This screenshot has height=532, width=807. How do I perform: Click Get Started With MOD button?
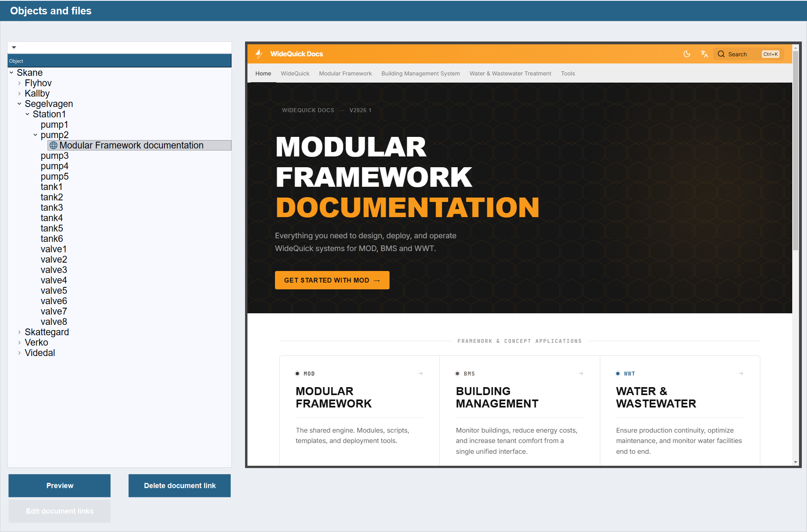click(332, 280)
